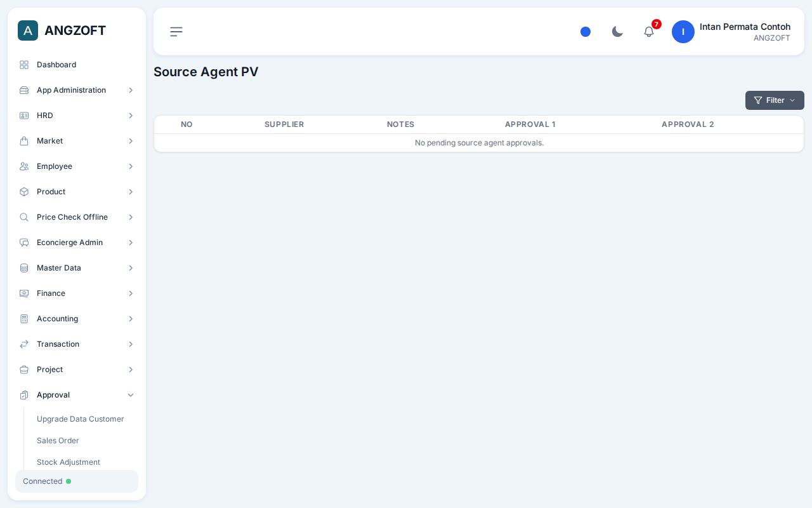This screenshot has height=508, width=812.
Task: Expand the Transaction menu chevron
Action: coord(131,344)
